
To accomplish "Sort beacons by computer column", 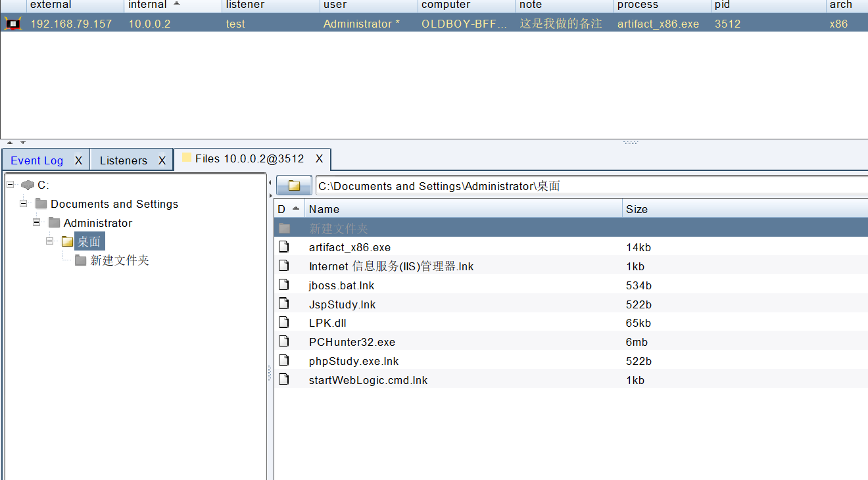I will click(x=467, y=5).
